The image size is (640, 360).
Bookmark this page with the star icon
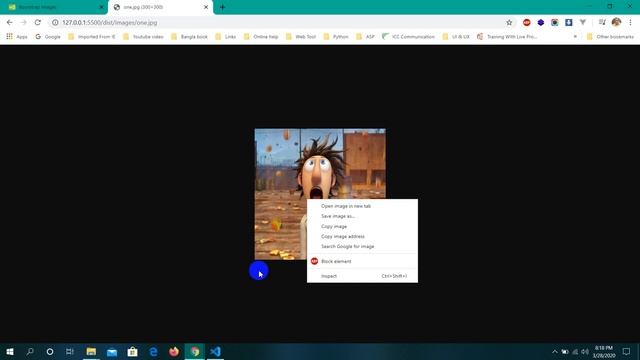point(509,22)
